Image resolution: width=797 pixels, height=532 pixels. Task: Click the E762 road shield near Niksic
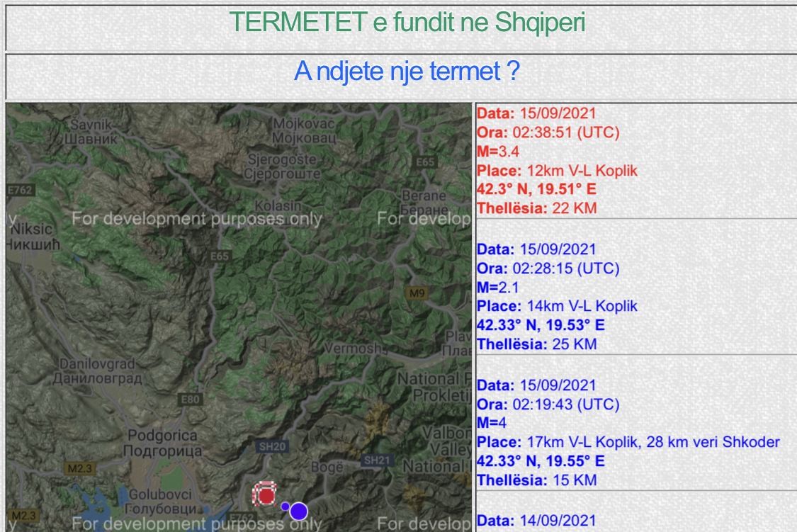tap(21, 190)
